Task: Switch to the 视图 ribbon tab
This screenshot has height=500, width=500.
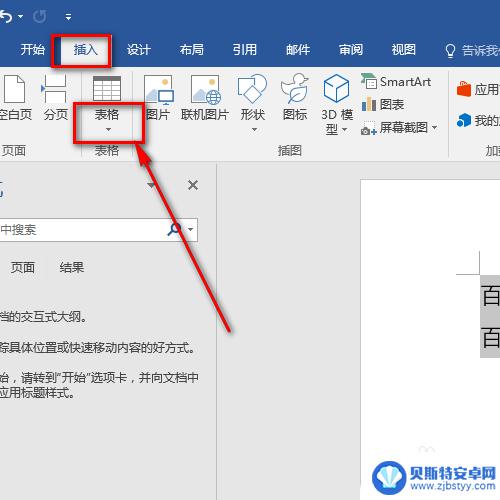Action: (404, 50)
